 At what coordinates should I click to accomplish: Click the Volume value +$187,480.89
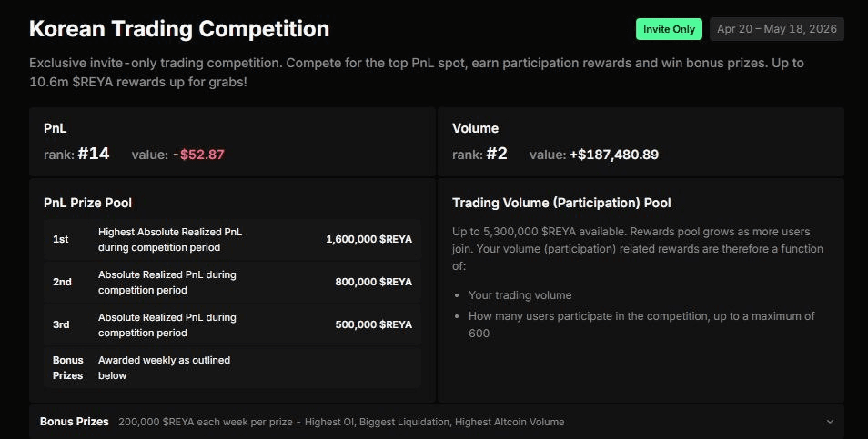[614, 155]
